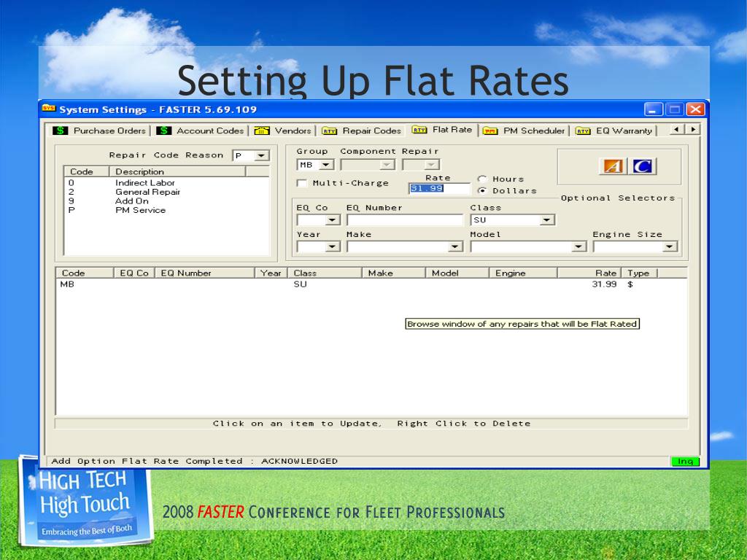This screenshot has width=747, height=560.
Task: Expand the Year dropdown
Action: 332,246
